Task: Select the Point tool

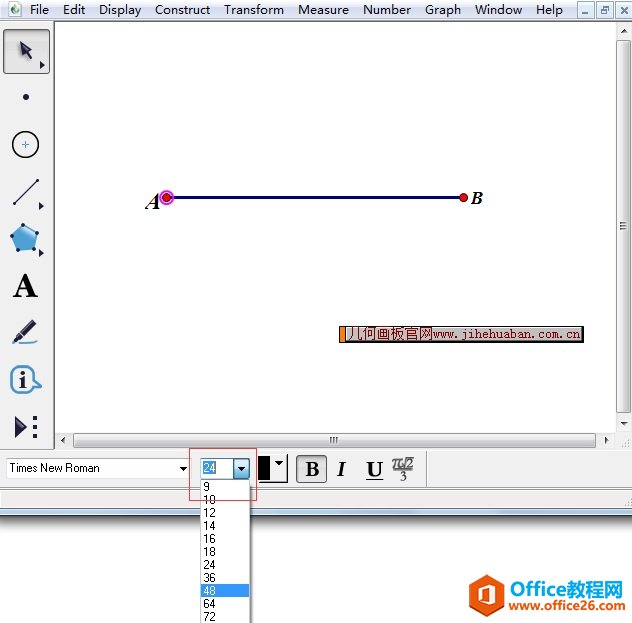Action: [26, 97]
